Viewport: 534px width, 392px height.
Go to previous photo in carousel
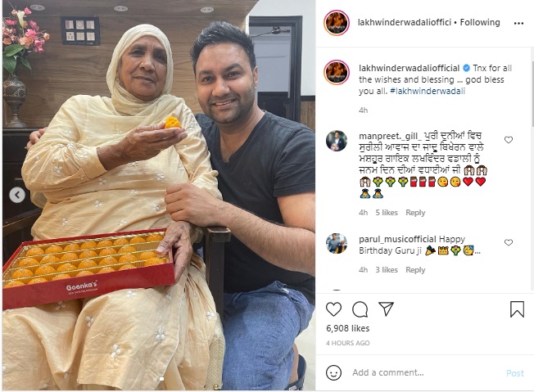[x=17, y=196]
